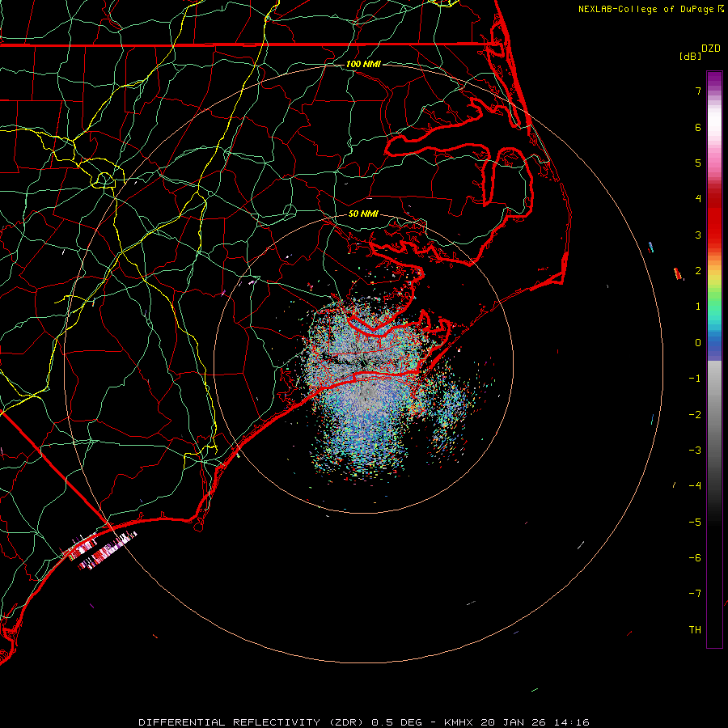Screen dimensions: 728x728
Task: Click the DZD product label above the scale
Action: [x=711, y=49]
